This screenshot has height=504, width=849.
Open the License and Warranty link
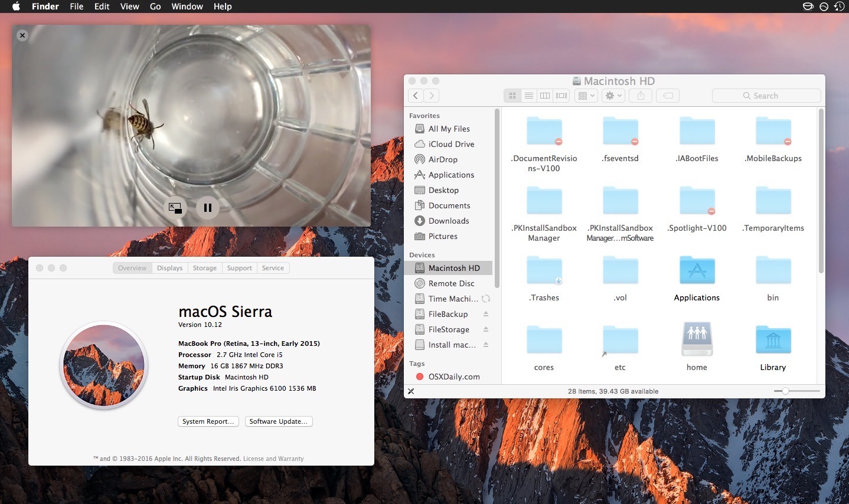273,459
